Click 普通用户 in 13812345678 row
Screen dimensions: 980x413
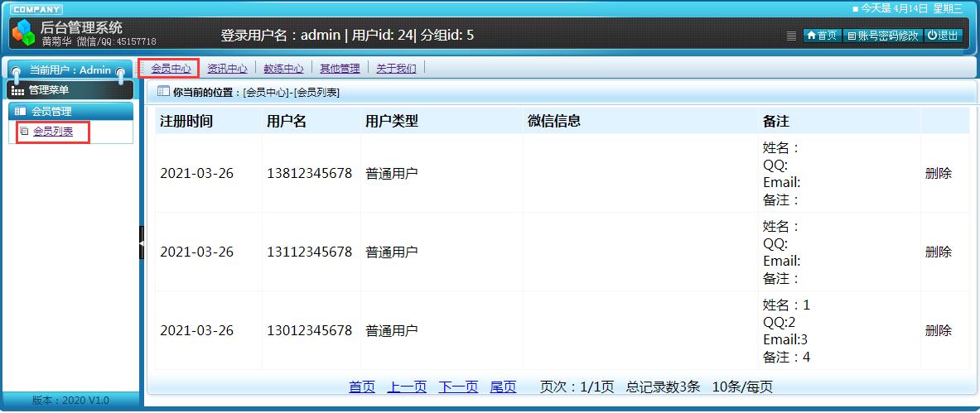[391, 174]
